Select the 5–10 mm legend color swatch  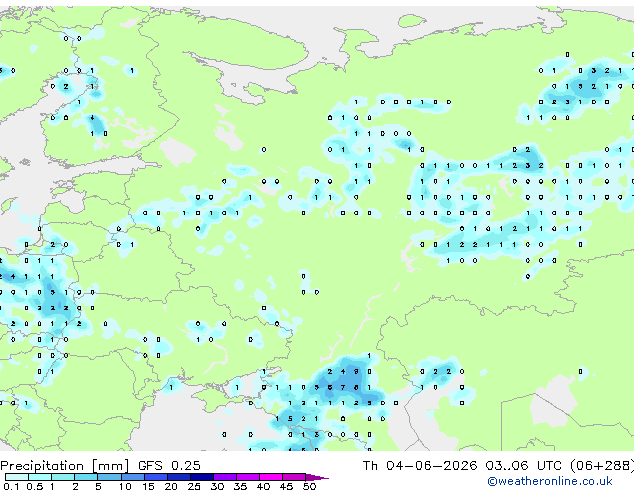pyautogui.click(x=109, y=477)
